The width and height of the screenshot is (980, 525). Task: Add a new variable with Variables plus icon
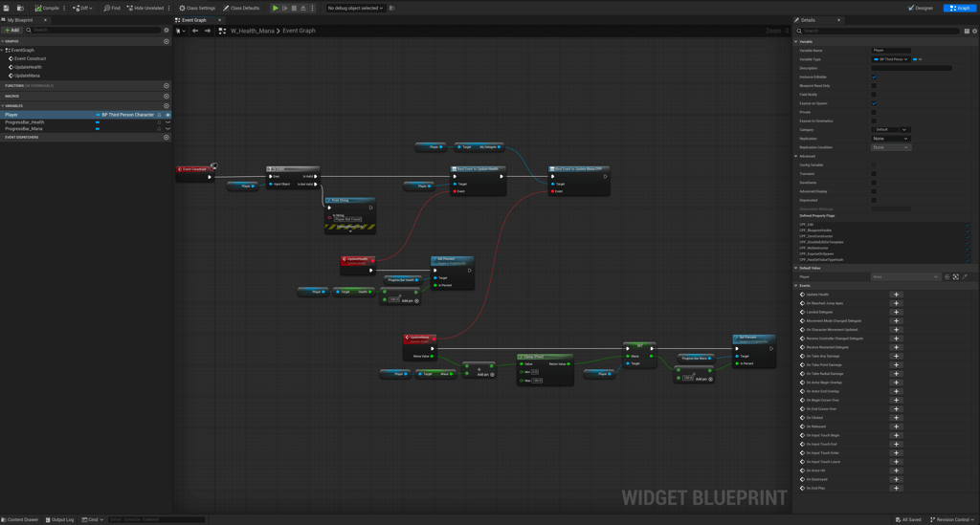pyautogui.click(x=167, y=105)
